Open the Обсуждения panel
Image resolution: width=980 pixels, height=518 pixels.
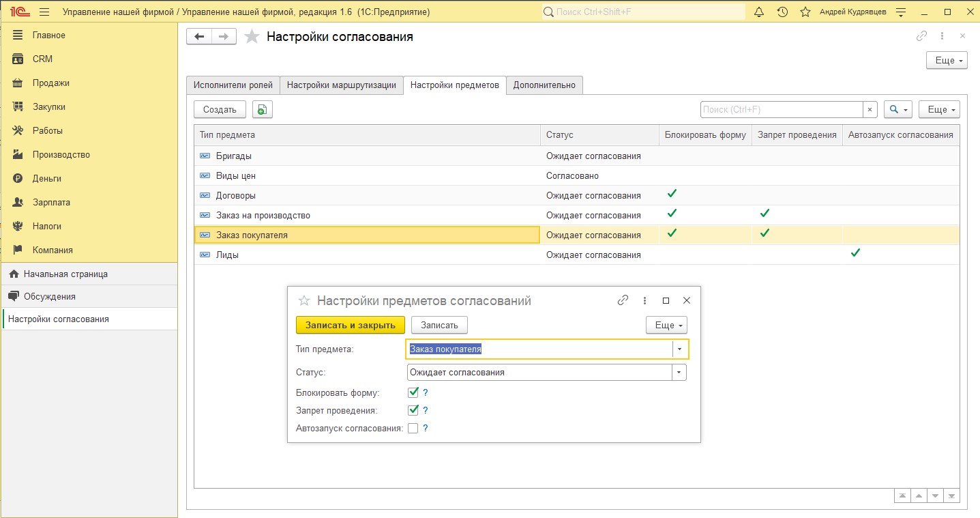(89, 297)
